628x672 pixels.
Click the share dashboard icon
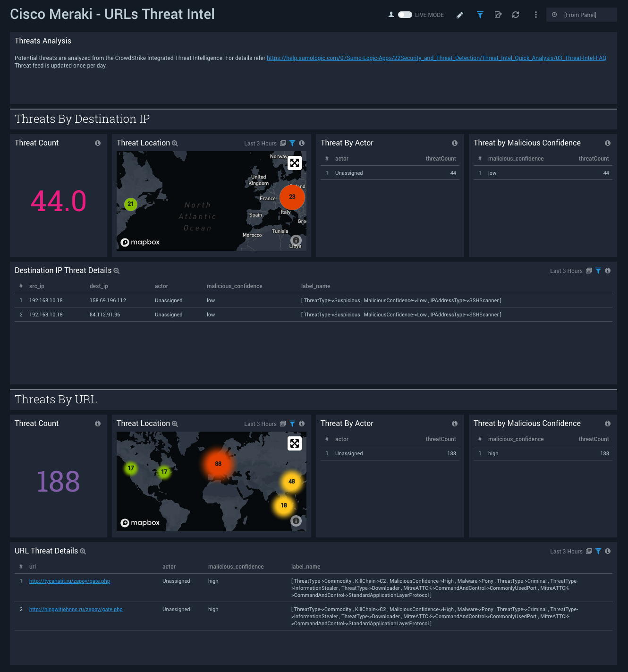pos(498,15)
